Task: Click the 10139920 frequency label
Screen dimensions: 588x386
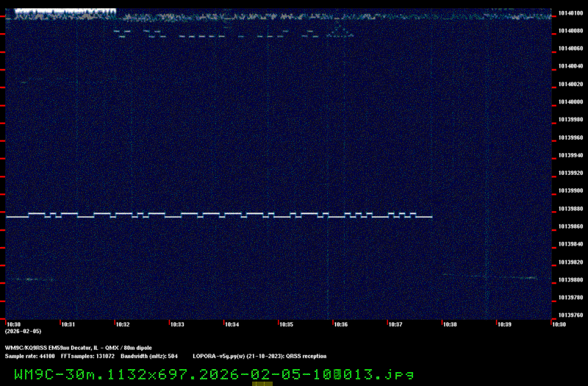Action: 570,173
